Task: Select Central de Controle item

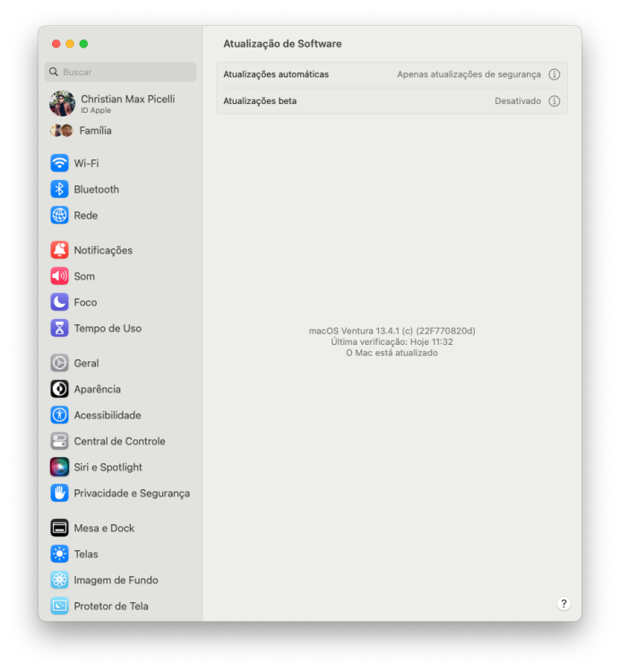Action: click(x=120, y=442)
